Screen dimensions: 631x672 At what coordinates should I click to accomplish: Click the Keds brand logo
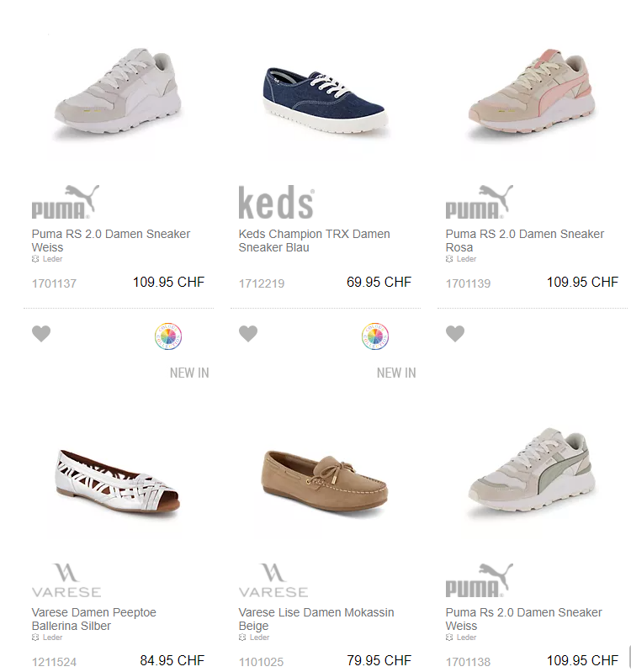[276, 203]
